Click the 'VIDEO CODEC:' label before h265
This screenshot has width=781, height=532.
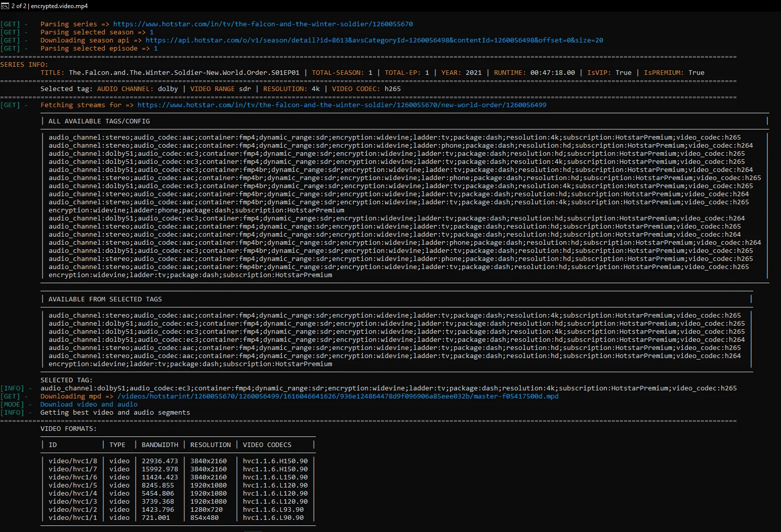(x=356, y=89)
